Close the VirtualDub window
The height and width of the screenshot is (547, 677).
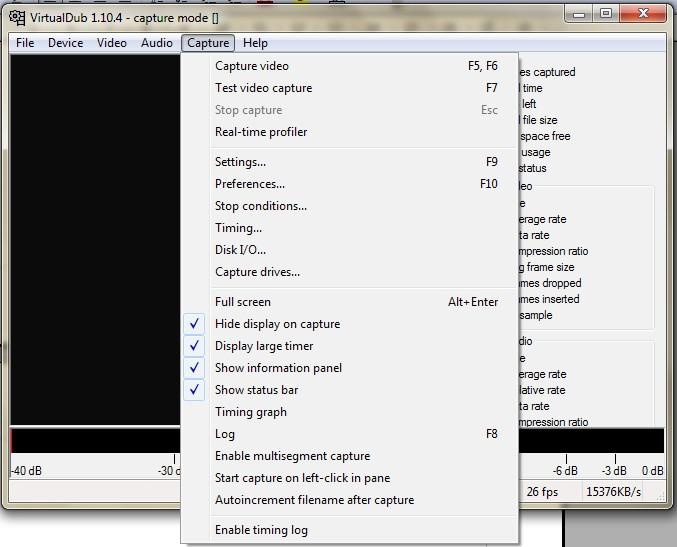pyautogui.click(x=643, y=14)
